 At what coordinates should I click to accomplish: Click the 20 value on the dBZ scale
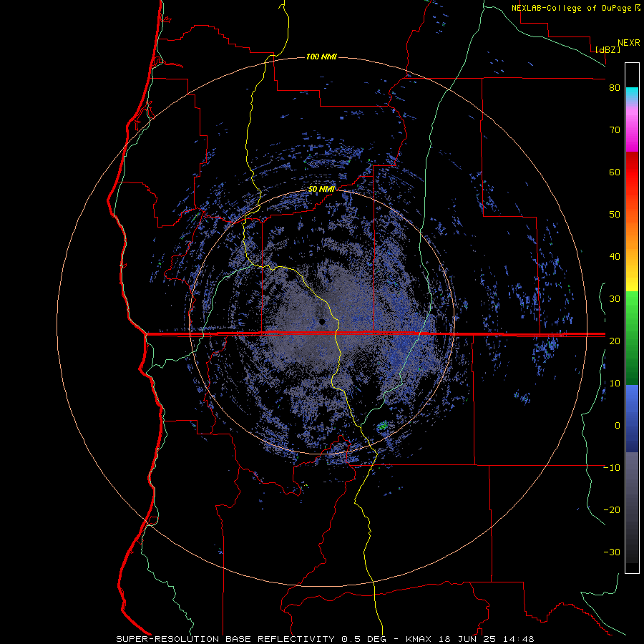[x=615, y=341]
